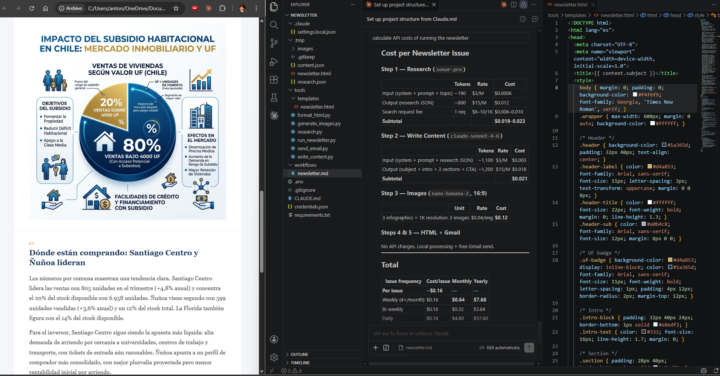Image resolution: width=720 pixels, height=376 pixels.
Task: Collapse the templates folder
Action: pos(308,99)
